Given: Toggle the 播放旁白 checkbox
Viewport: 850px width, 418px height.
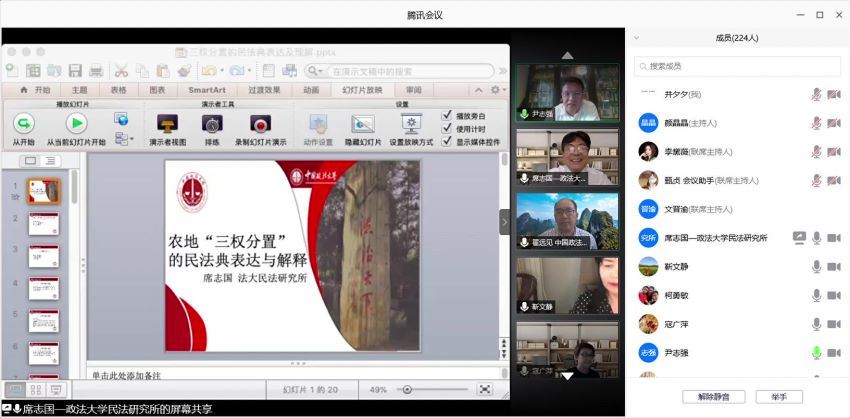Looking at the screenshot, I should click(447, 115).
